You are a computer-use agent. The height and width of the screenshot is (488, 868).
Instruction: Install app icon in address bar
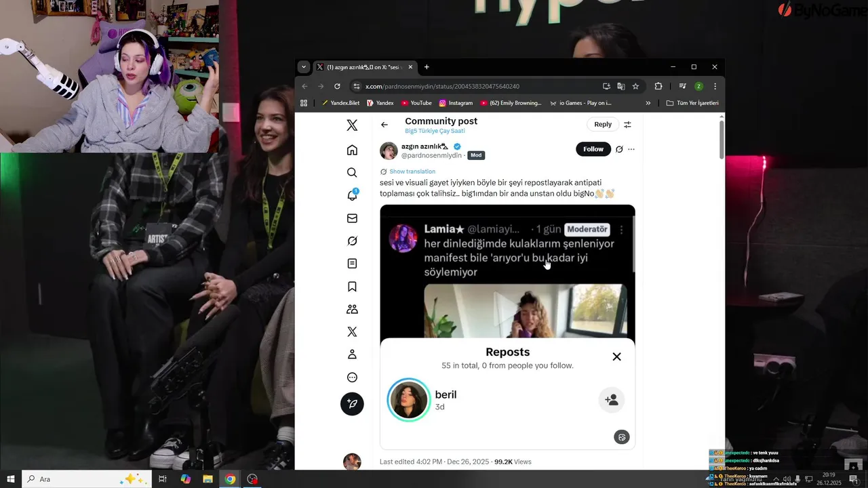606,86
